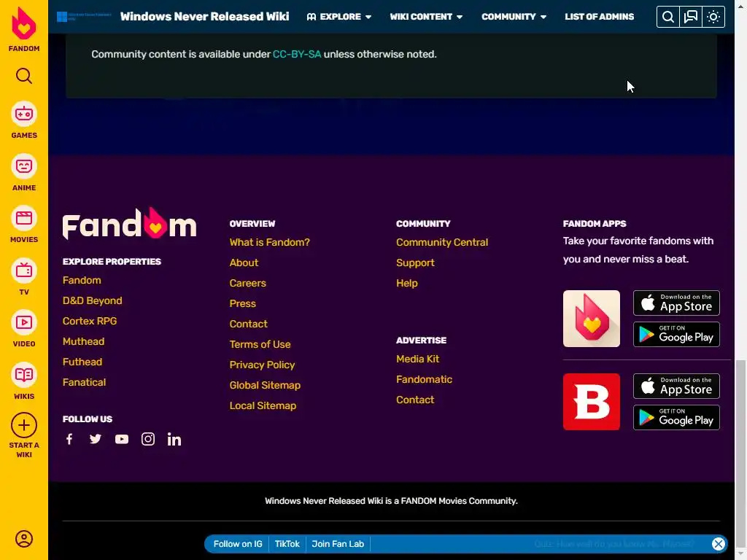Download B app from App Store
The width and height of the screenshot is (747, 560).
(676, 386)
